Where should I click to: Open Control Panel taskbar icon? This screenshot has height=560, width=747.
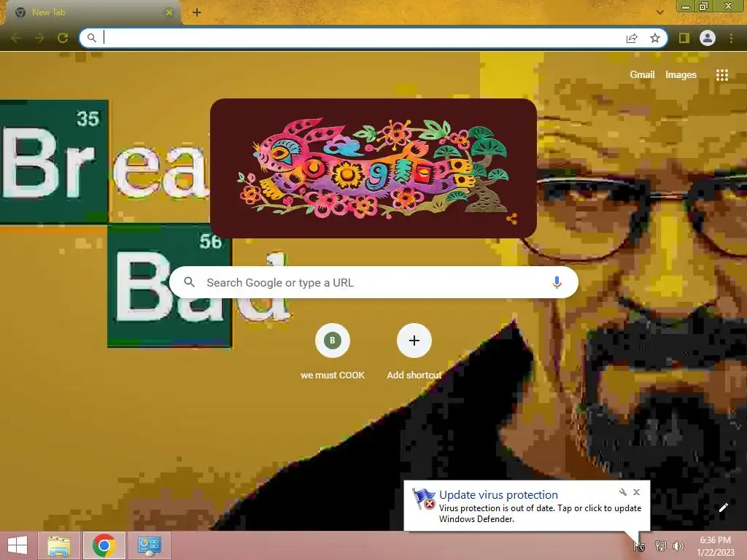tap(150, 545)
